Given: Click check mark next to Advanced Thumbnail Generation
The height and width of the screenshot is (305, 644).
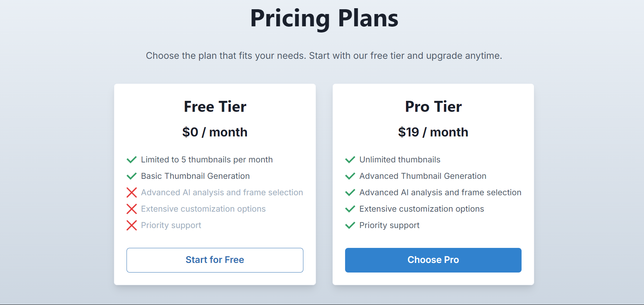Looking at the screenshot, I should pos(350,176).
